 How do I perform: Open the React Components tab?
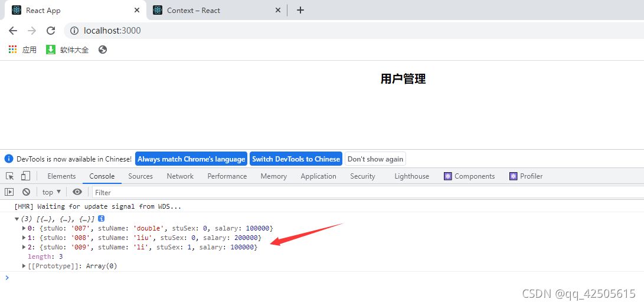[469, 176]
